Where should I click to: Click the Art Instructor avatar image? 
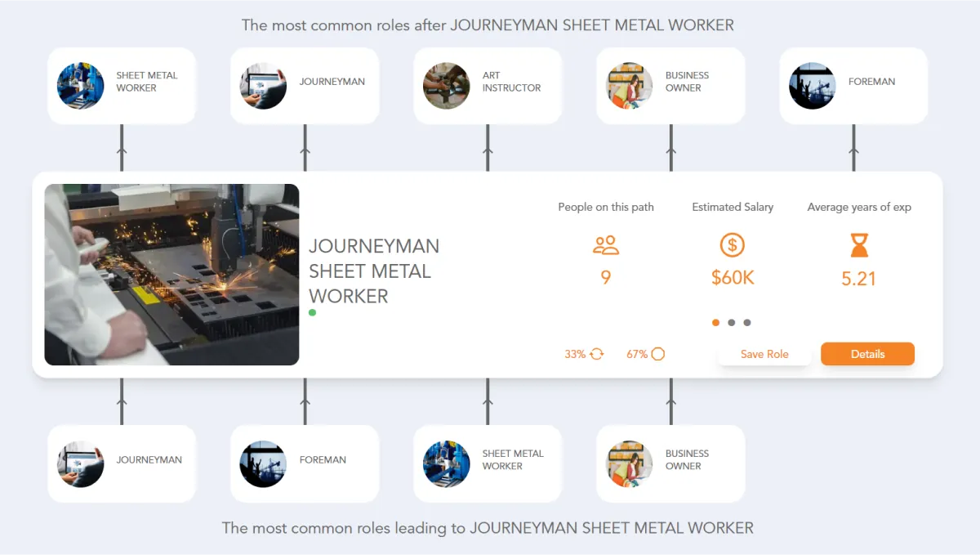[447, 85]
